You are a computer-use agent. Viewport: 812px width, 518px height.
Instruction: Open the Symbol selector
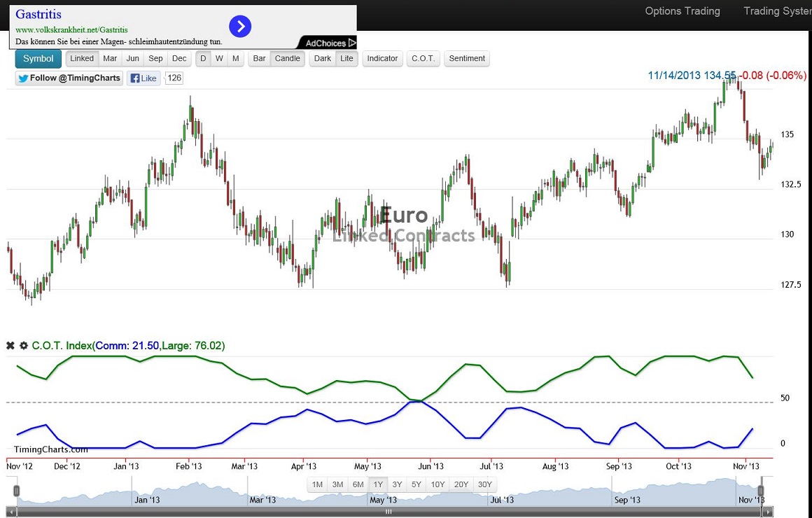point(38,58)
